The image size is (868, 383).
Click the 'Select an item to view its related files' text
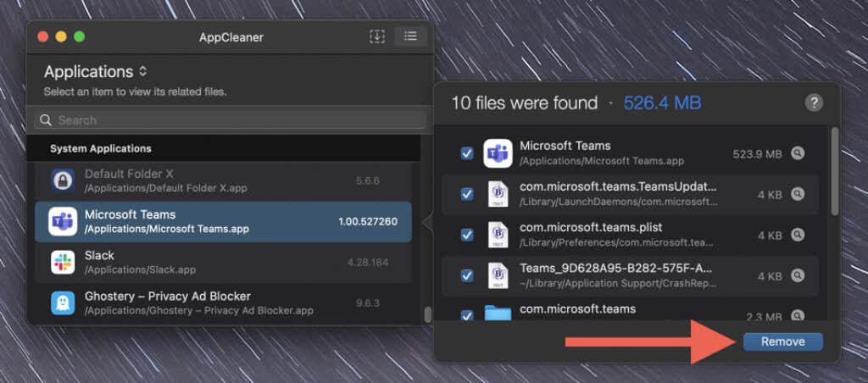[x=135, y=92]
